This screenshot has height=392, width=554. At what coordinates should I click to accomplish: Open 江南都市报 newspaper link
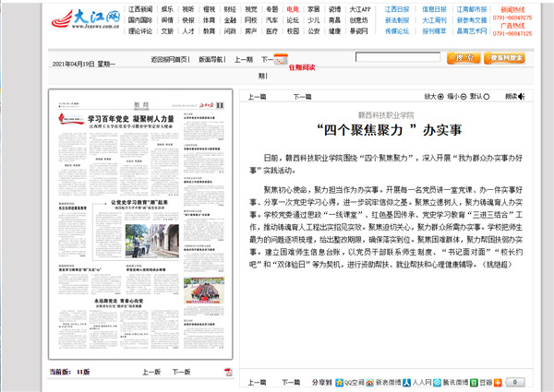[x=472, y=9]
